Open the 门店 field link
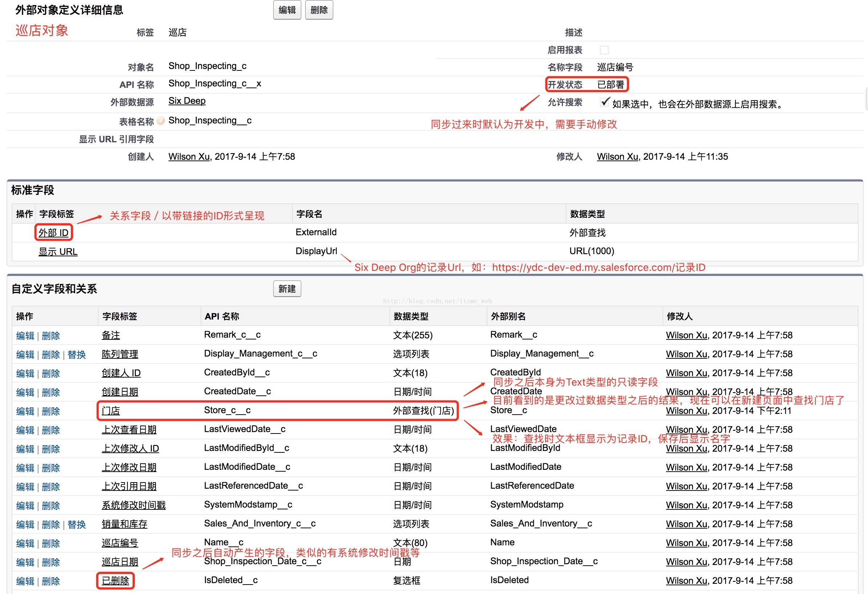This screenshot has height=594, width=868. [x=111, y=411]
